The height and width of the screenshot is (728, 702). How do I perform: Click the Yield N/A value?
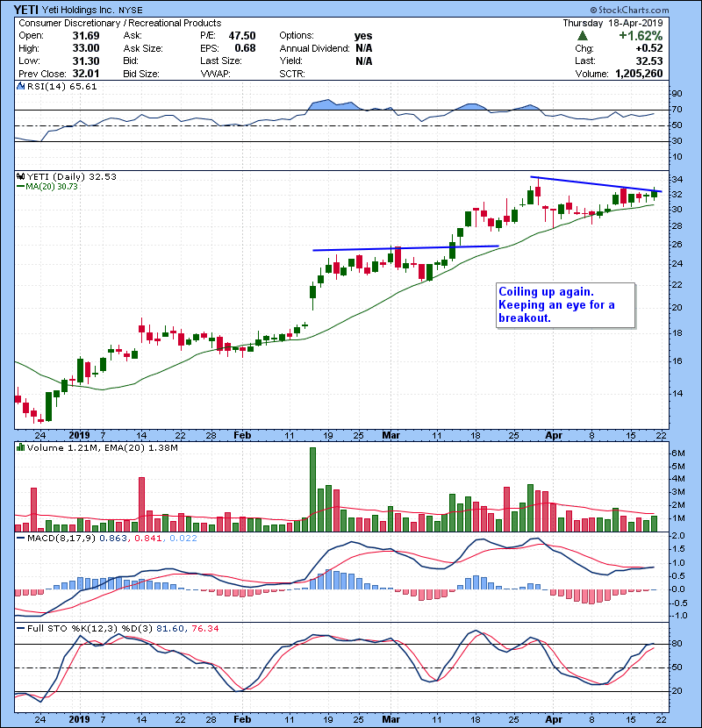(x=364, y=61)
